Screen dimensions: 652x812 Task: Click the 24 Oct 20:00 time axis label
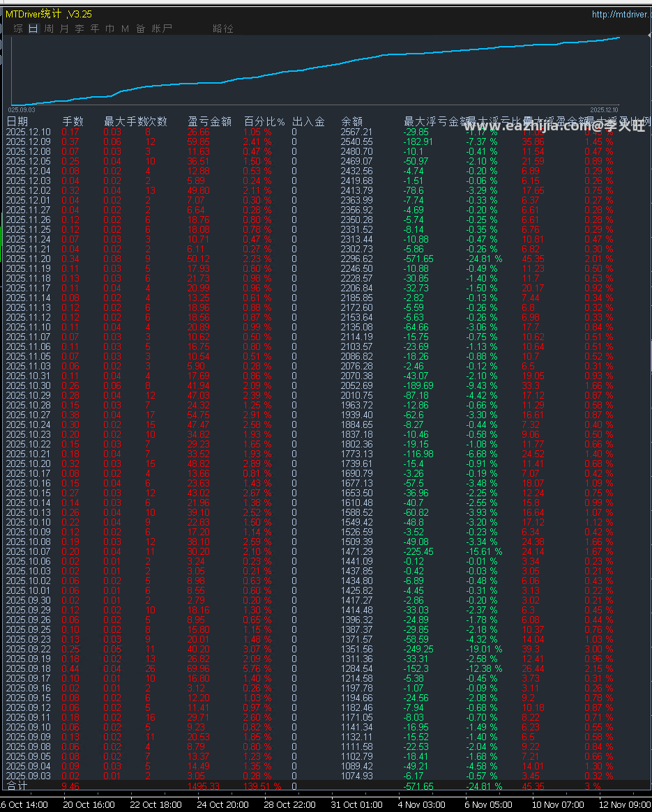click(223, 805)
